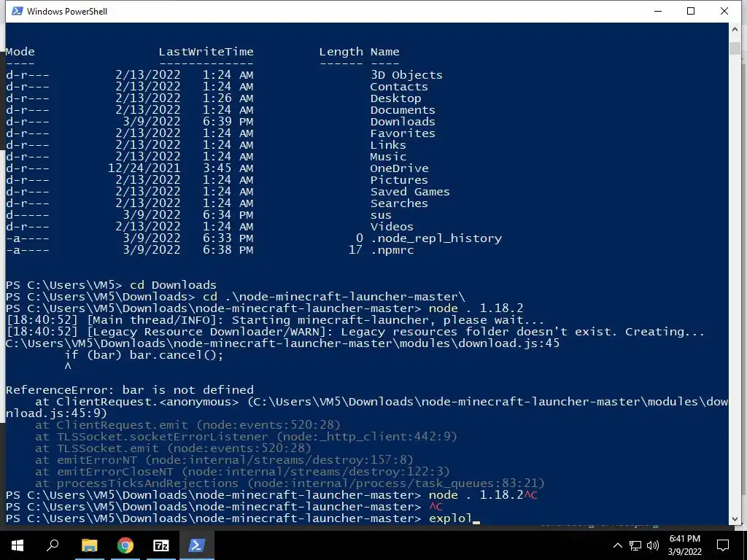Click the scrollbar down arrow
Image resolution: width=747 pixels, height=560 pixels.
pyautogui.click(x=735, y=519)
